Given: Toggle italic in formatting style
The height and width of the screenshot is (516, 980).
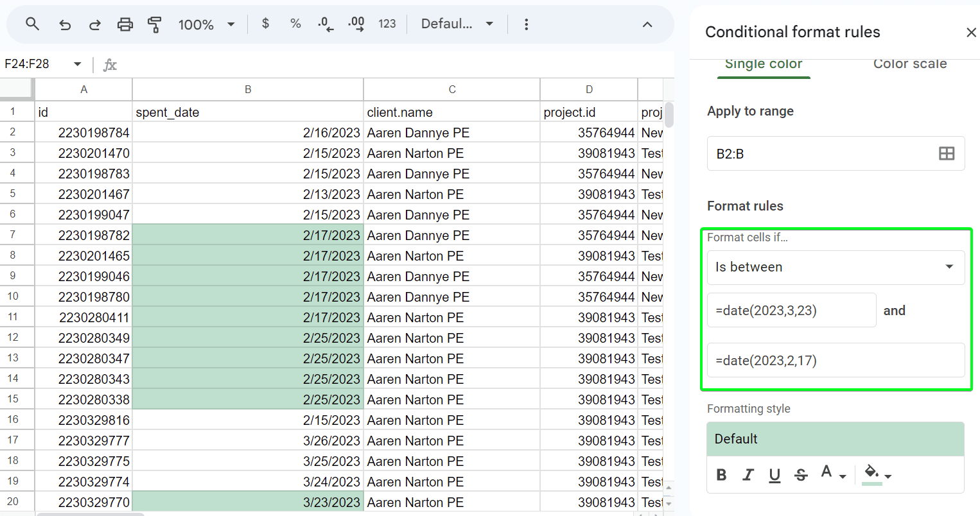Looking at the screenshot, I should [x=748, y=475].
